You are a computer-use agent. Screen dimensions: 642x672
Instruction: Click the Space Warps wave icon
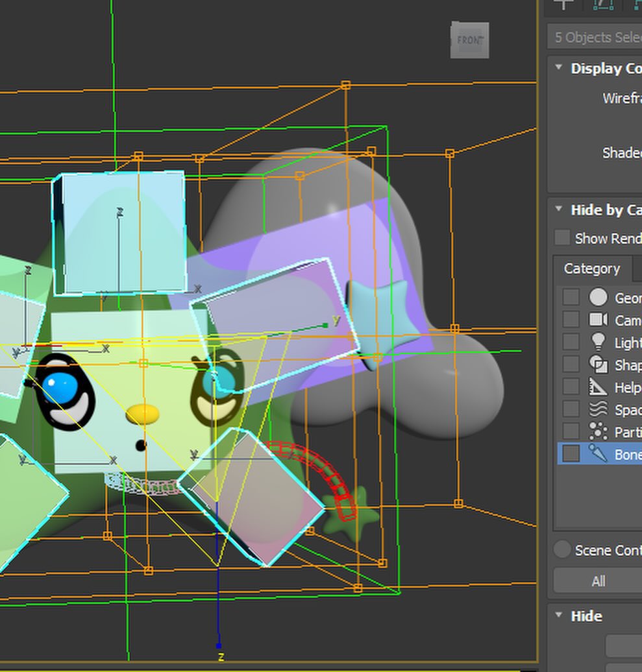coord(598,409)
